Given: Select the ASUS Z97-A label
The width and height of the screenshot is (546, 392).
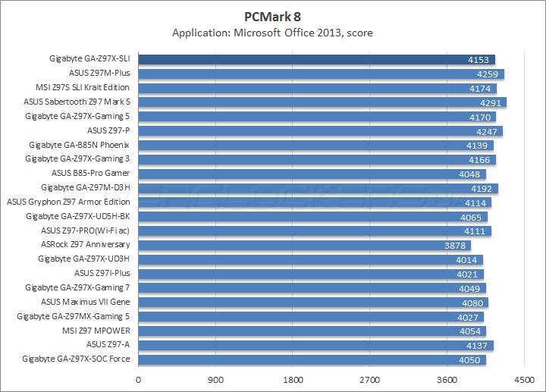Looking at the screenshot, I should [x=108, y=345].
